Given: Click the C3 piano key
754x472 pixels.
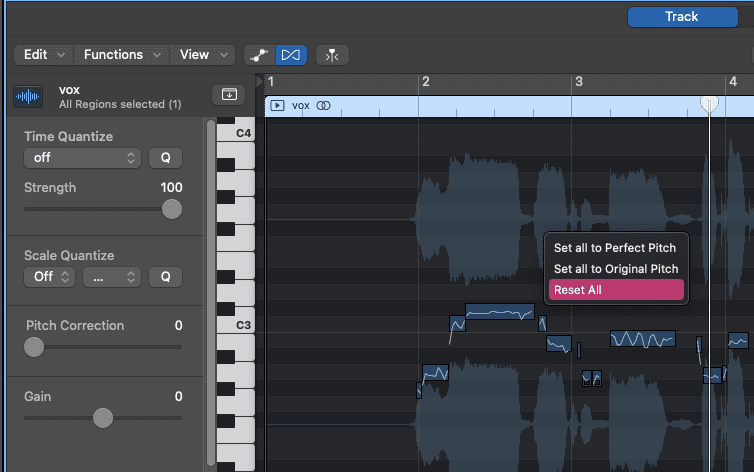Looking at the screenshot, I should [x=236, y=325].
